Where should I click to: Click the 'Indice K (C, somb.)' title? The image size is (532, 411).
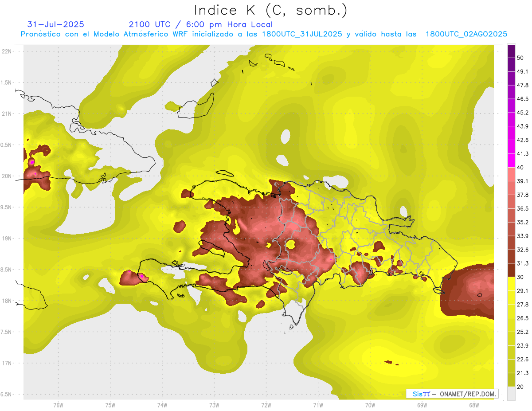click(271, 10)
